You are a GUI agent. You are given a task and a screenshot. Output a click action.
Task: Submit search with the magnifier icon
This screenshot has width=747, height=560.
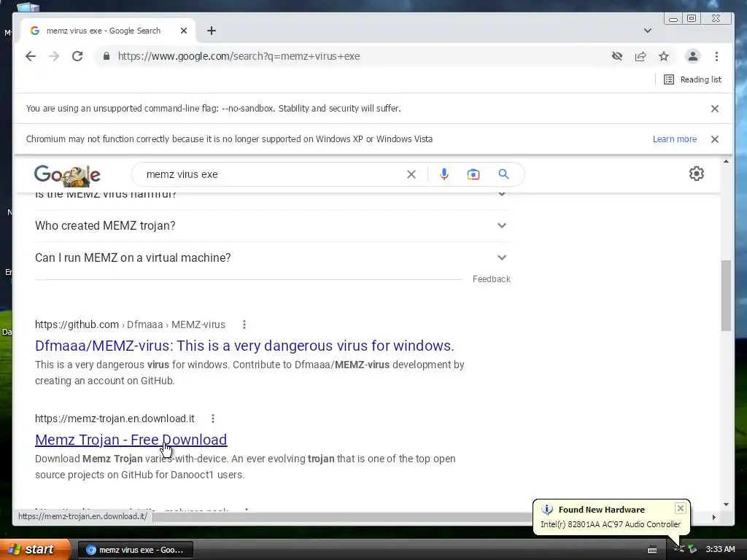503,174
